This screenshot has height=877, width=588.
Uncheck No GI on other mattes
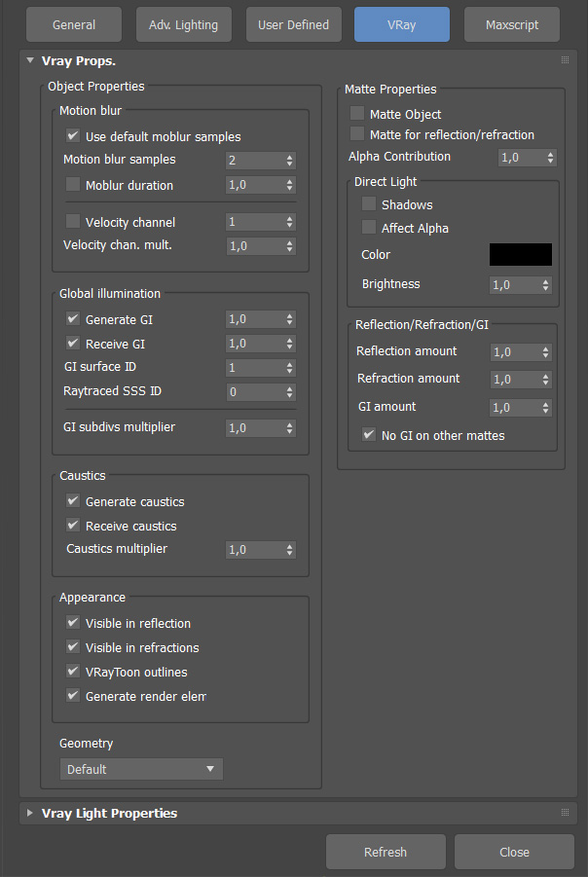tap(369, 434)
